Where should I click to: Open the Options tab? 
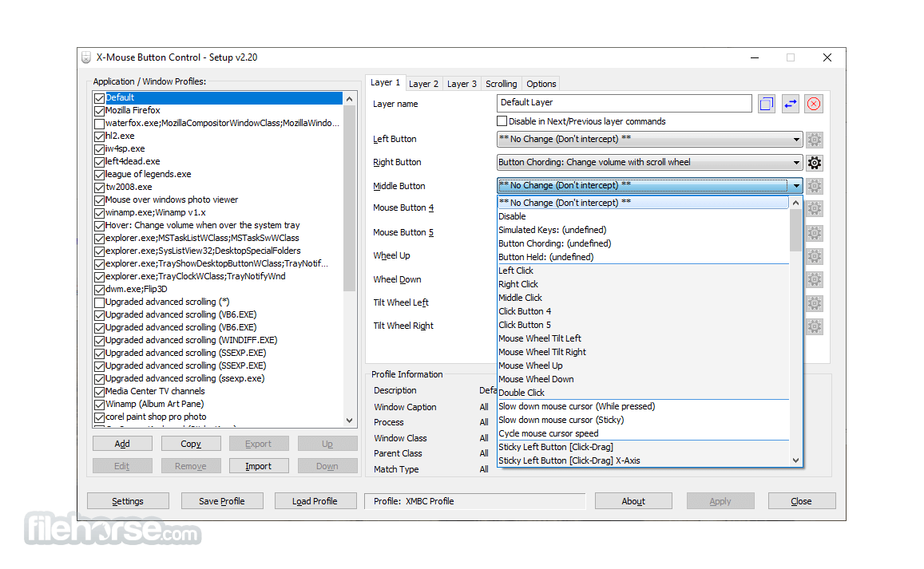click(541, 84)
